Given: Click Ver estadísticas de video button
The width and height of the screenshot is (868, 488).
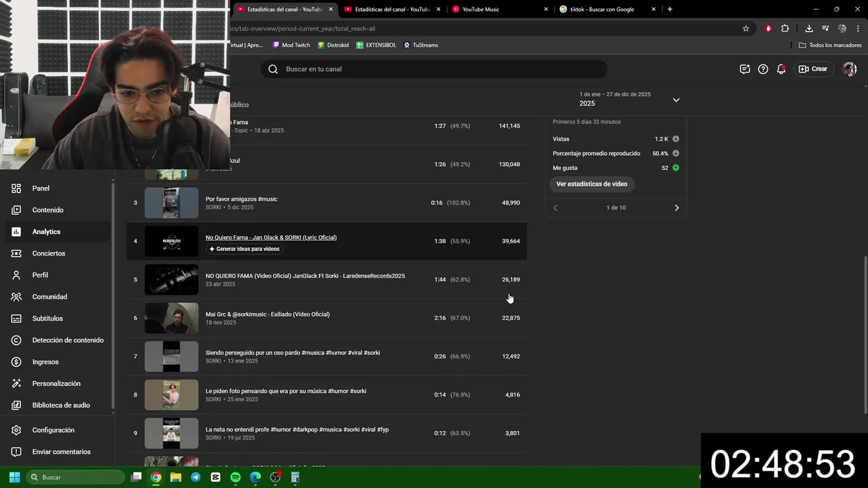Looking at the screenshot, I should click(591, 184).
